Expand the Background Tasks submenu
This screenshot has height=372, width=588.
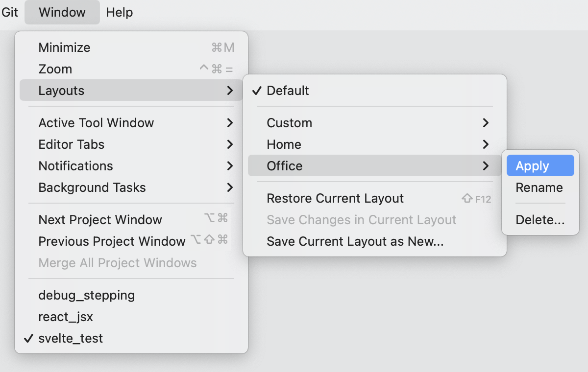click(x=92, y=187)
